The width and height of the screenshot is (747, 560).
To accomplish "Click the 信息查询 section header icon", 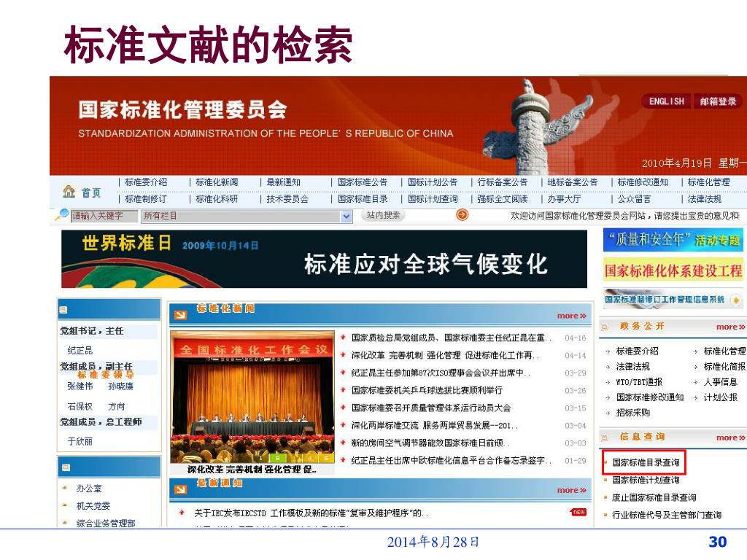I will (605, 437).
